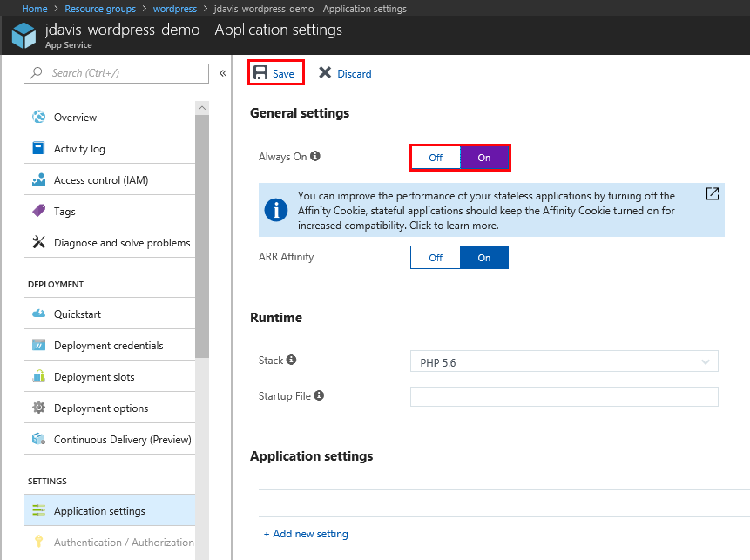
Task: Open Diagnose and solve problems
Action: (109, 242)
